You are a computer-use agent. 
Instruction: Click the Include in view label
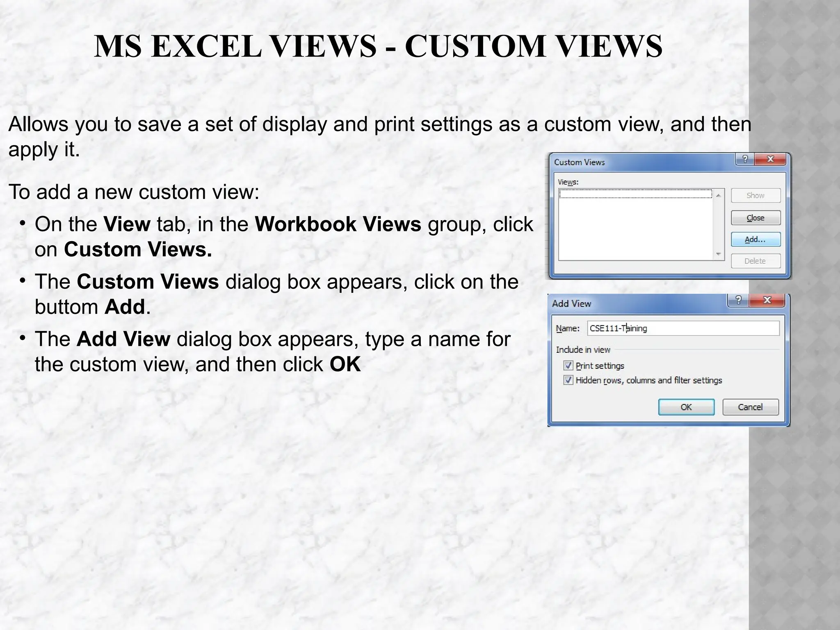[x=583, y=350]
